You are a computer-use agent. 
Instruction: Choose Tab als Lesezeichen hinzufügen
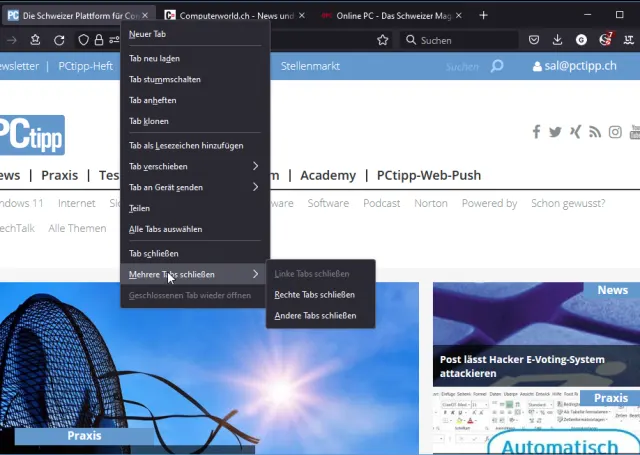tap(195, 146)
